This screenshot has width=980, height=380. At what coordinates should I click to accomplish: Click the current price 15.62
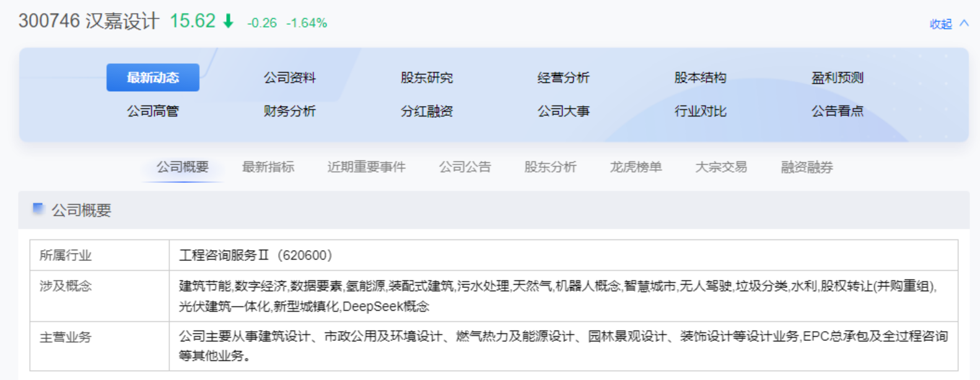[x=193, y=21]
